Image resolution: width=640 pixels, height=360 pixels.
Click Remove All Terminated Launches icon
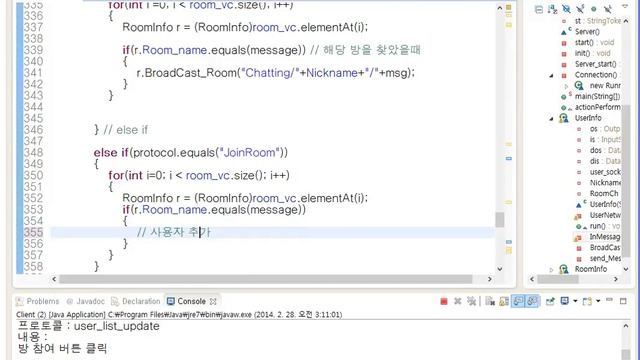pos(471,301)
